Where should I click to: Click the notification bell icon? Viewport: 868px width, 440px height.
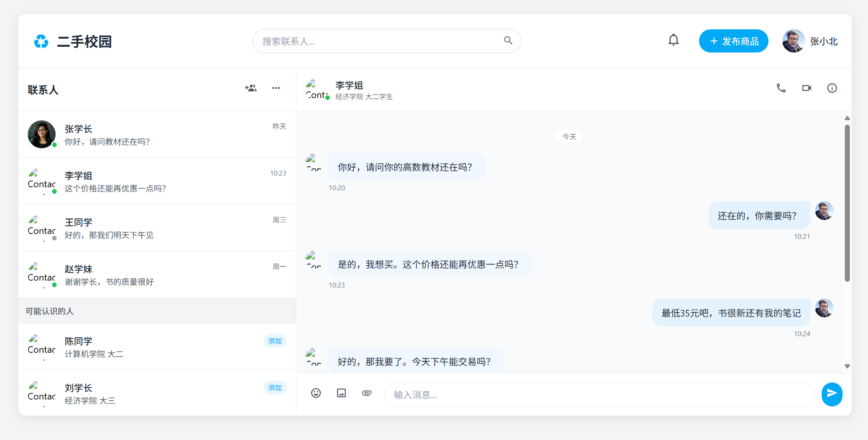pyautogui.click(x=673, y=40)
